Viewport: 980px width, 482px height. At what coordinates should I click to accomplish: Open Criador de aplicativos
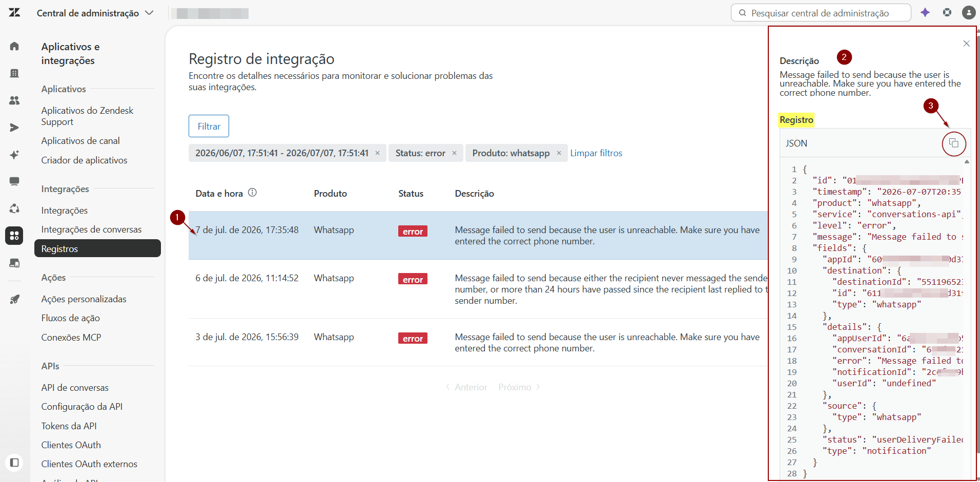point(84,160)
